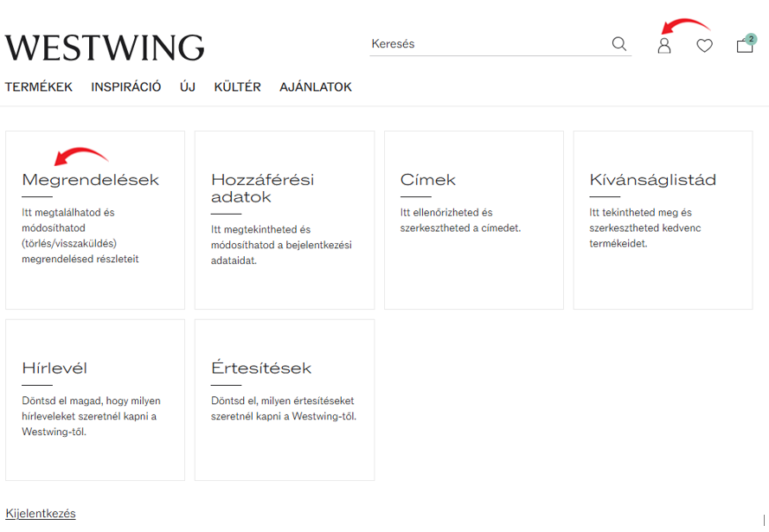Viewport: 769px width, 532px height.
Task: Open the Címek card
Action: [x=474, y=221]
